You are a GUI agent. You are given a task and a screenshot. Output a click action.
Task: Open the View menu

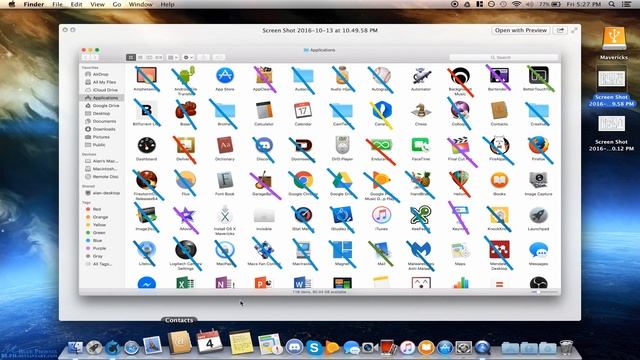coord(97,4)
